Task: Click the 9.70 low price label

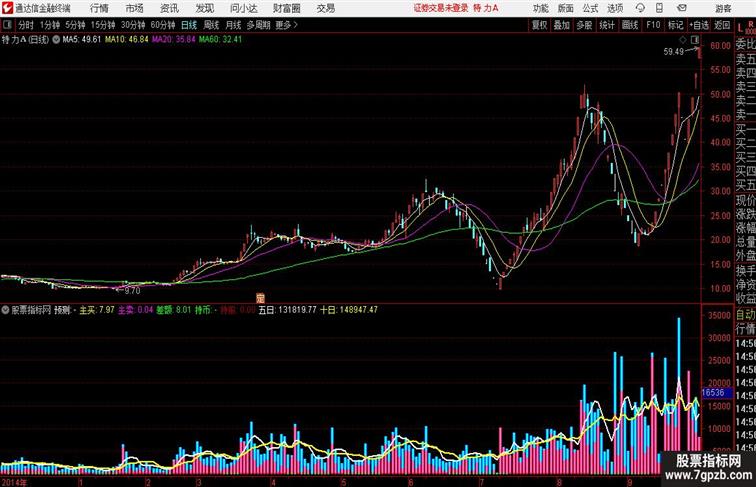Action: (x=132, y=291)
